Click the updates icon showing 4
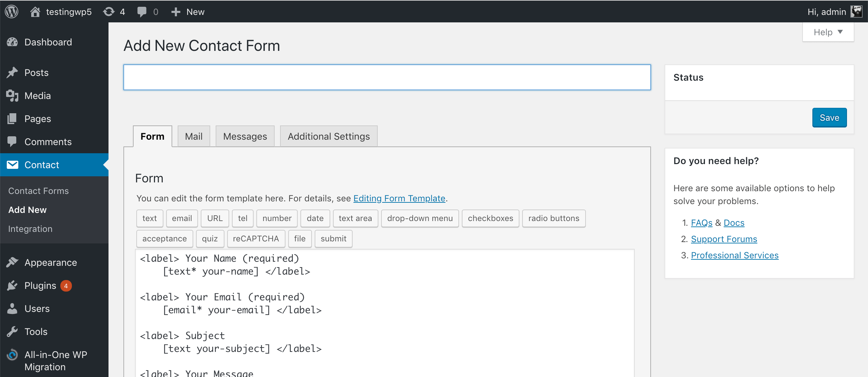868x377 pixels. [x=109, y=11]
